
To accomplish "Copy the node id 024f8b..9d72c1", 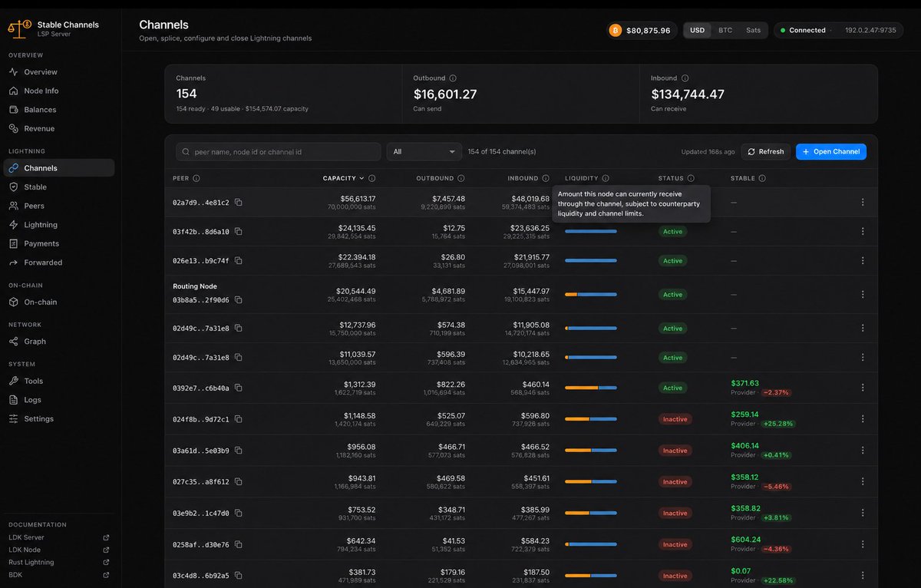I will [x=239, y=420].
